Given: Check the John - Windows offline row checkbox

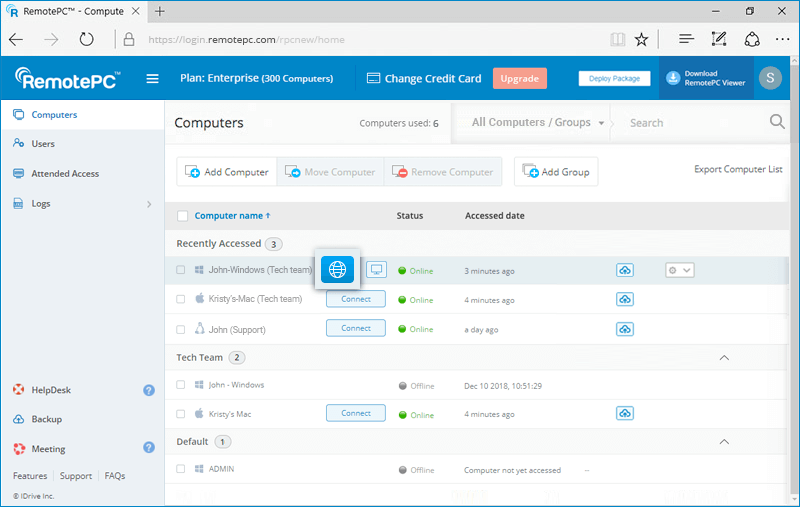Looking at the screenshot, I should 181,385.
